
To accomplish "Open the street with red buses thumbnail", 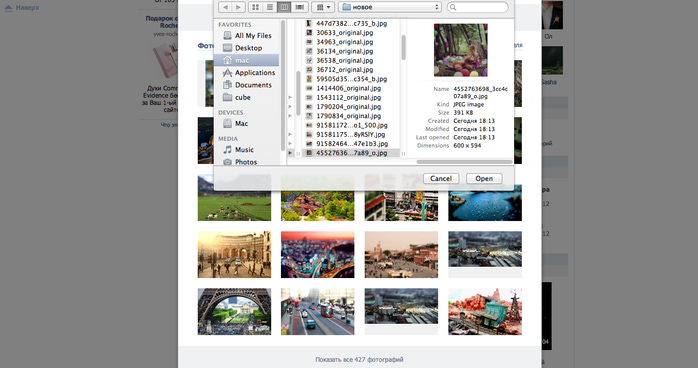I will [318, 311].
